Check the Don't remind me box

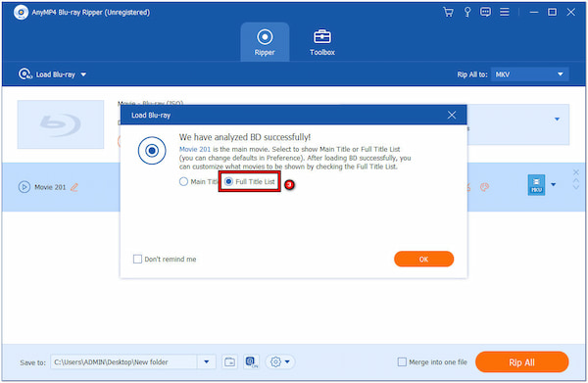tap(137, 259)
